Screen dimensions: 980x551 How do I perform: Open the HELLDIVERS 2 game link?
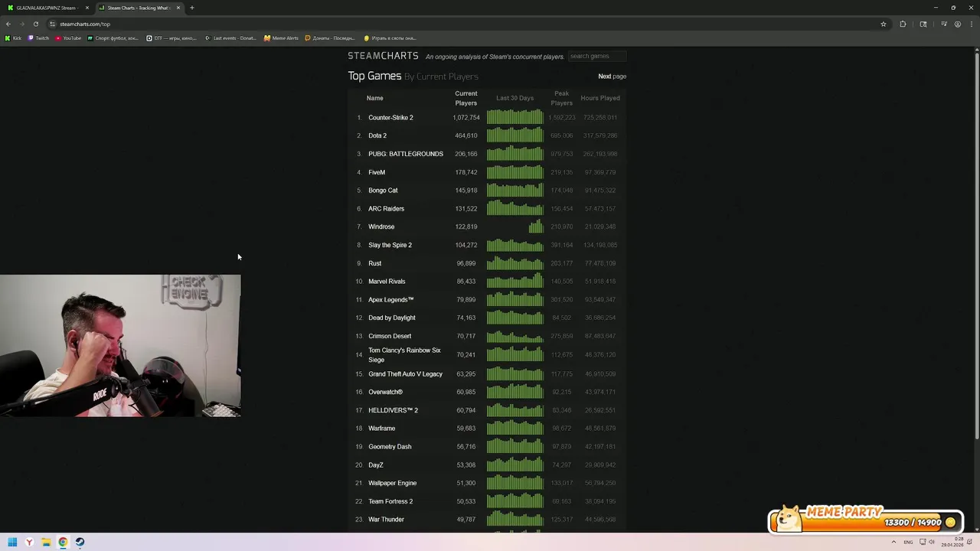tap(393, 410)
